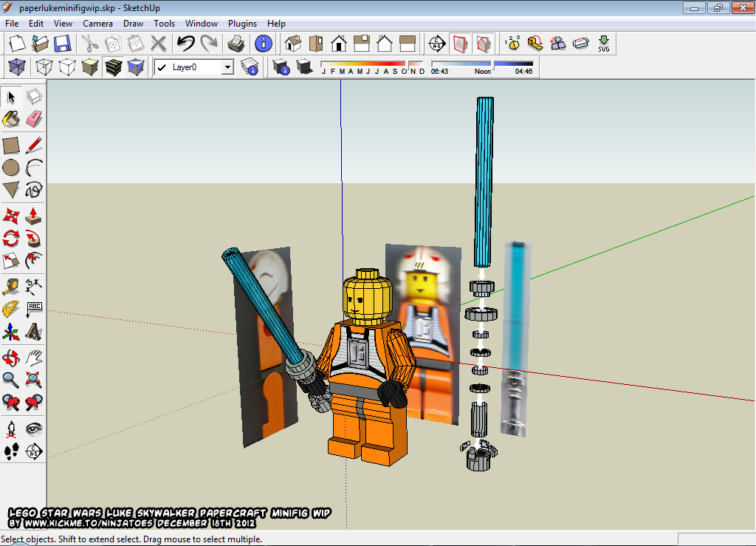The image size is (756, 546).
Task: Select the Push/Pull tool
Action: [34, 216]
